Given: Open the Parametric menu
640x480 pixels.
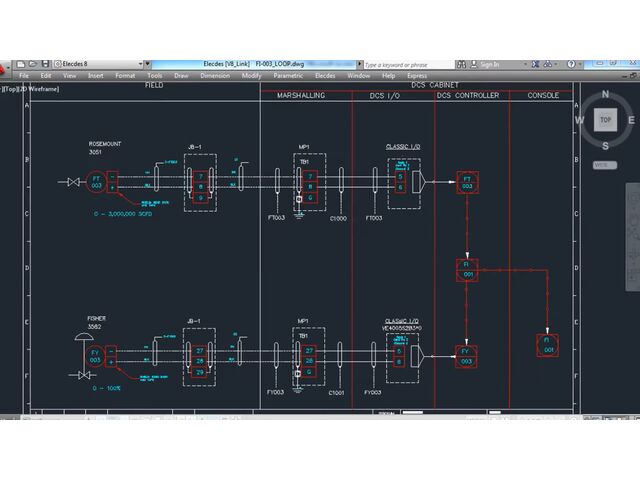Looking at the screenshot, I should [288, 76].
